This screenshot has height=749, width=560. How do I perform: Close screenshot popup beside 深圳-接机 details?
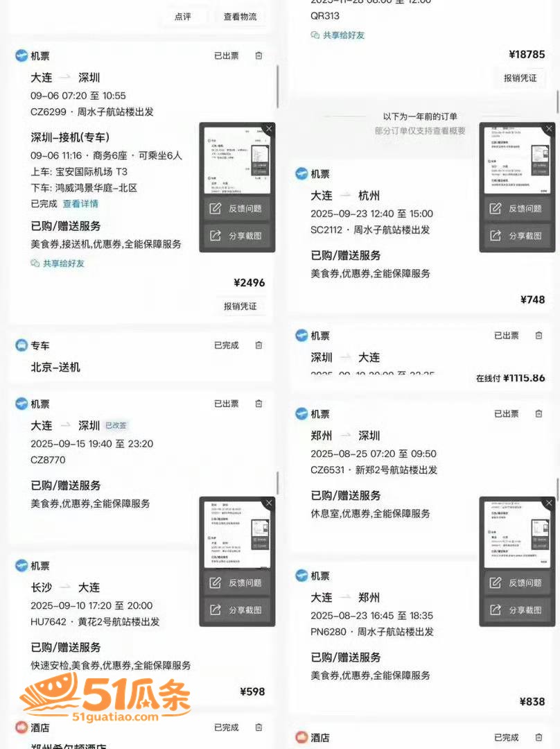coord(269,128)
